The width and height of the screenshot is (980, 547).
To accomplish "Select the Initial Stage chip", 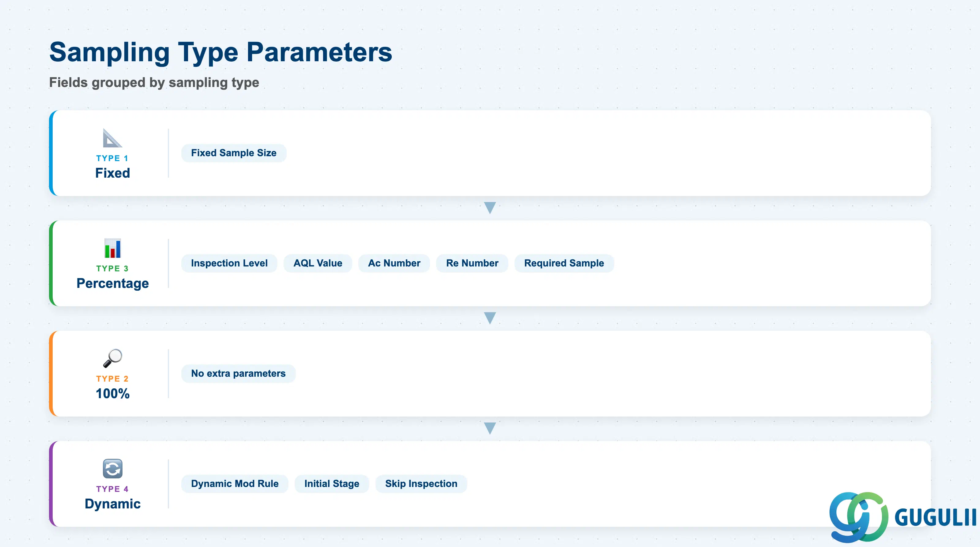I will pyautogui.click(x=332, y=484).
